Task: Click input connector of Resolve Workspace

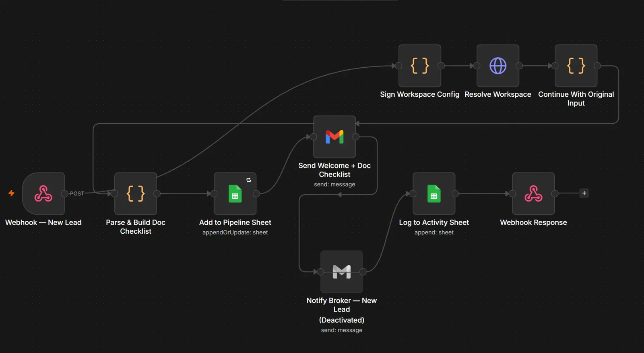Action: point(477,66)
